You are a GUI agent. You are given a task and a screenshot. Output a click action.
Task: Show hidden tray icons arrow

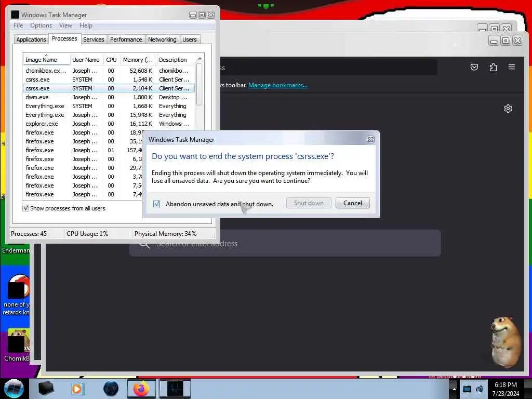pyautogui.click(x=454, y=389)
